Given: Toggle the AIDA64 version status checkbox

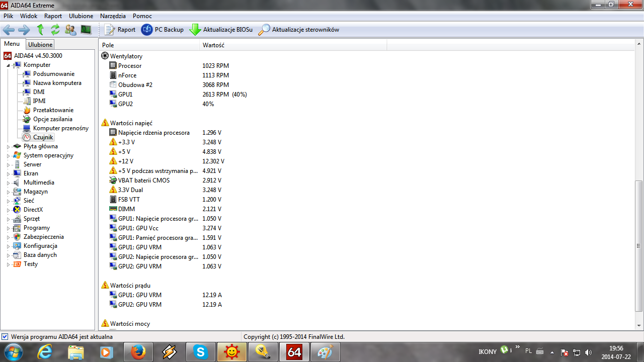Looking at the screenshot, I should pos(5,337).
